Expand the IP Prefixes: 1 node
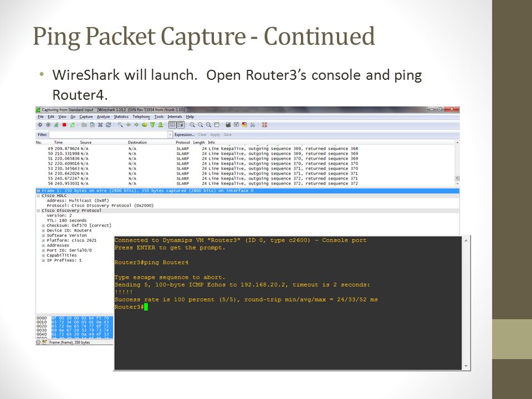This screenshot has height=399, width=532. click(43, 260)
